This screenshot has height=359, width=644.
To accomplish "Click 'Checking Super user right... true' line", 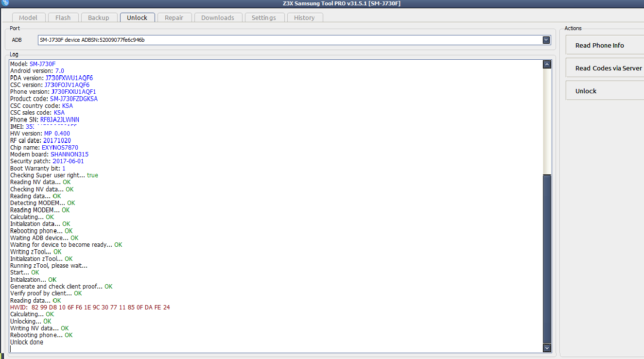I will (x=54, y=175).
